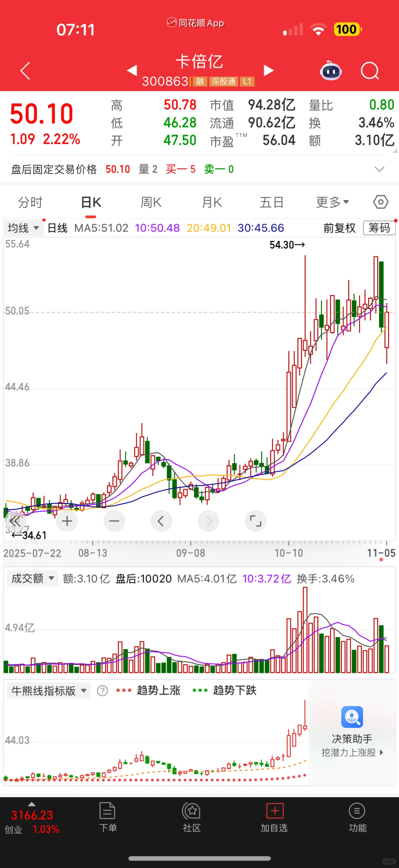
Task: Pan chart left with arrow button
Action: coord(161,521)
